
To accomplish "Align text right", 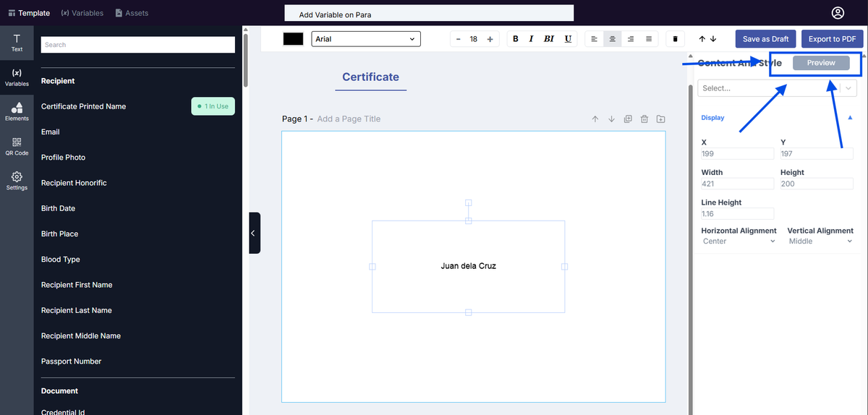I will coord(631,39).
